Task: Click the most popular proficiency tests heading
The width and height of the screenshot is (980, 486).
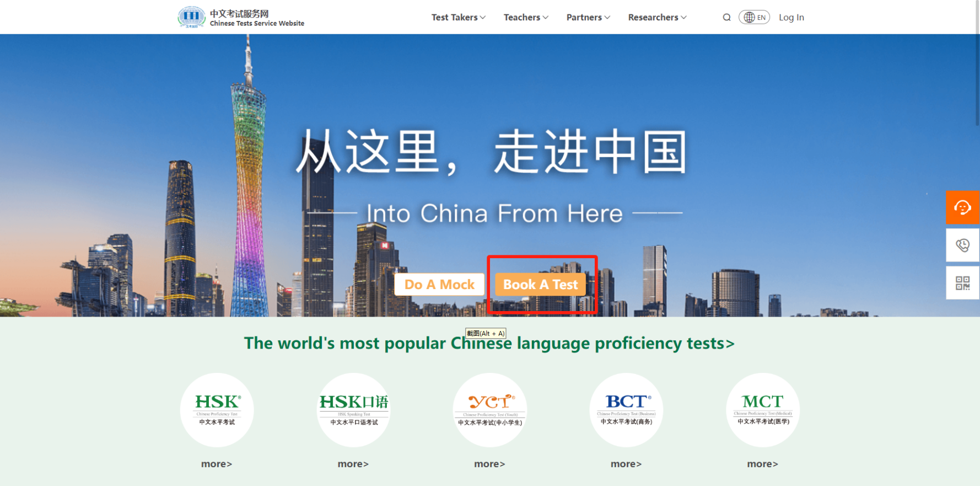Action: tap(489, 343)
